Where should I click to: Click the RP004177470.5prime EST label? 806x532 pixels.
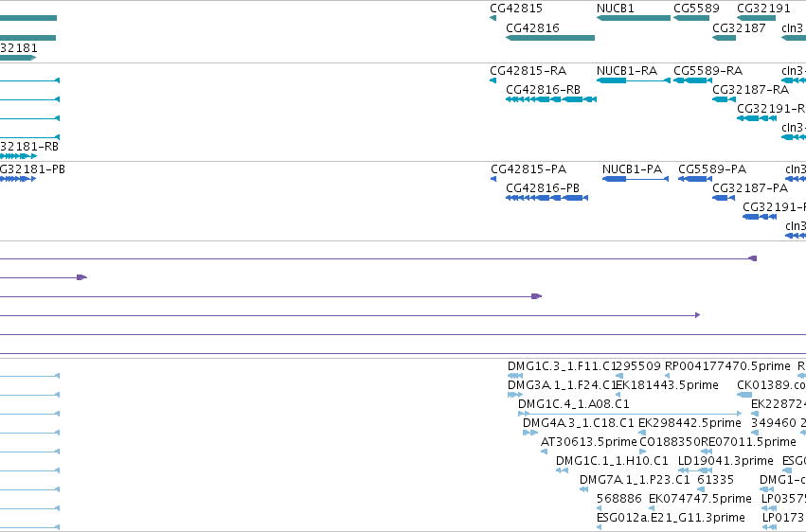coord(727,366)
